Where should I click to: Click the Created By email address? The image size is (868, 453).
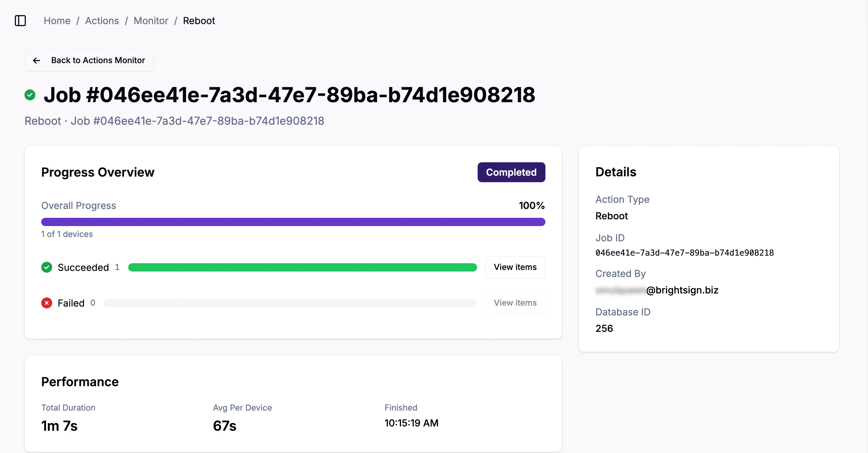[x=657, y=290]
